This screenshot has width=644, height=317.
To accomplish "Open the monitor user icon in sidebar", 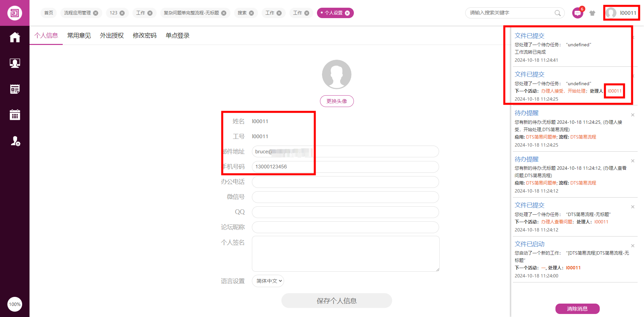I will [x=15, y=63].
